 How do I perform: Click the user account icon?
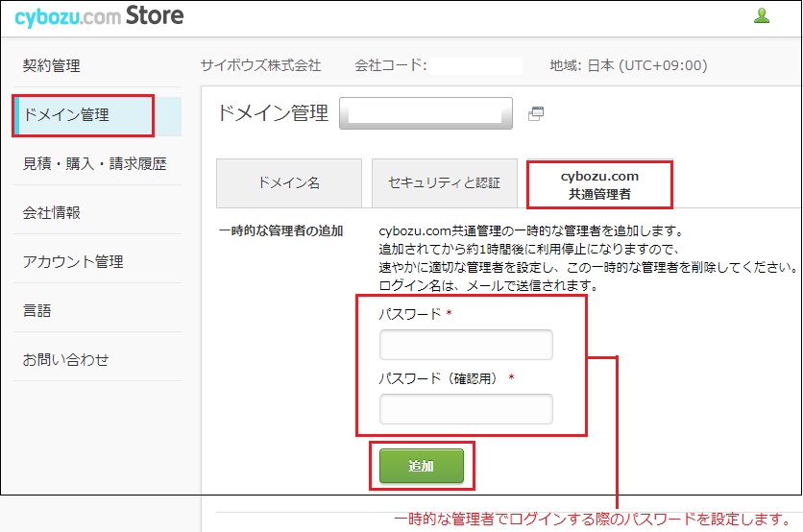point(763,15)
